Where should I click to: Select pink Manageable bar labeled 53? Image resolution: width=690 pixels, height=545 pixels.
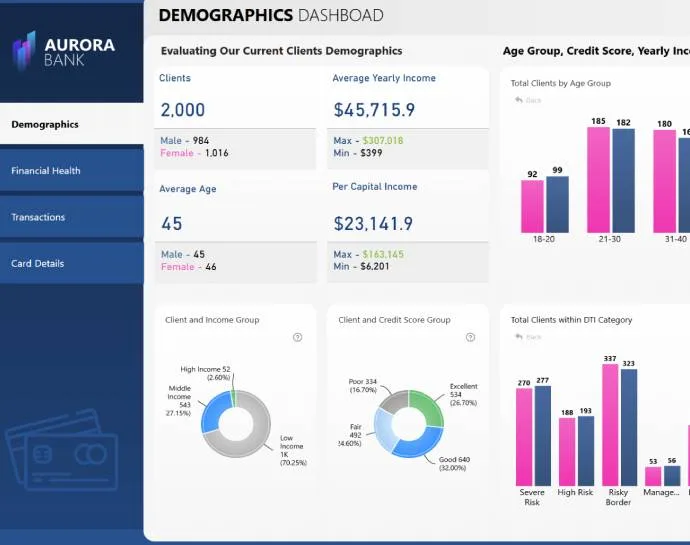tap(653, 477)
